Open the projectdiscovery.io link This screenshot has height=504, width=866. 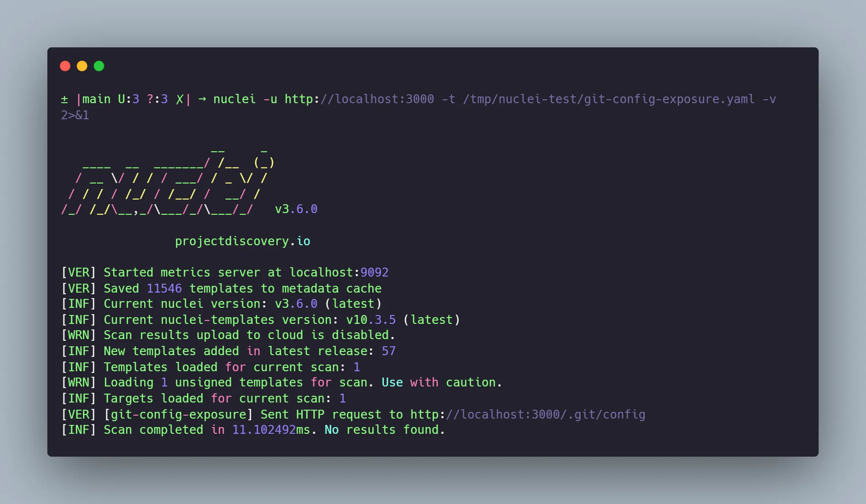coord(243,241)
